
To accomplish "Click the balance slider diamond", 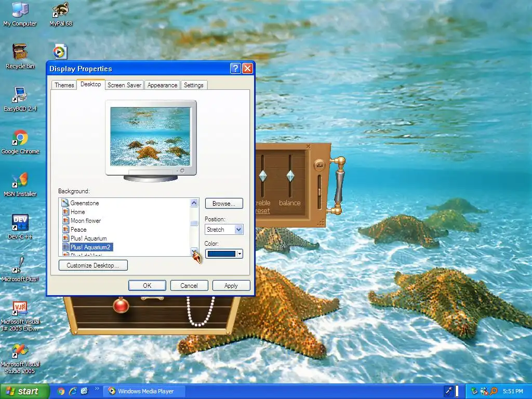I will click(x=290, y=176).
